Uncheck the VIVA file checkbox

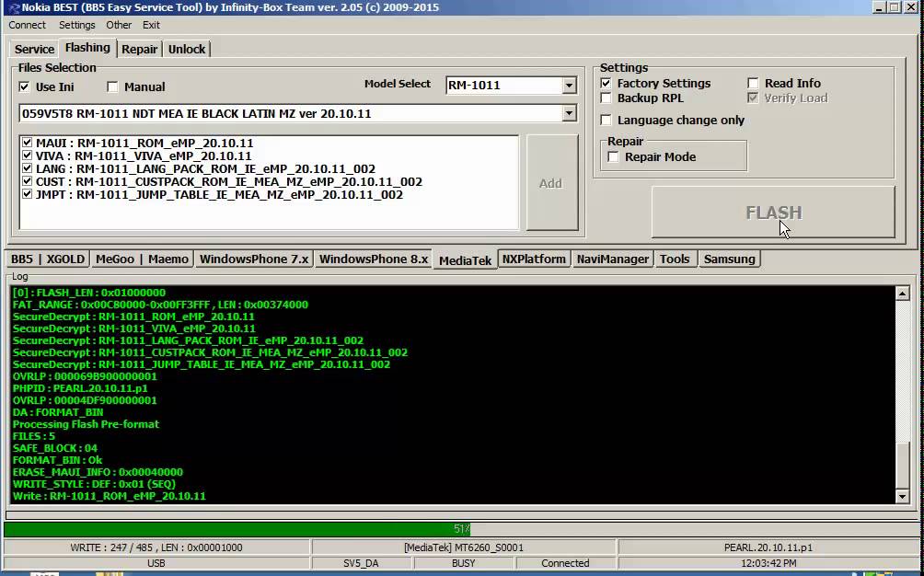click(x=27, y=156)
